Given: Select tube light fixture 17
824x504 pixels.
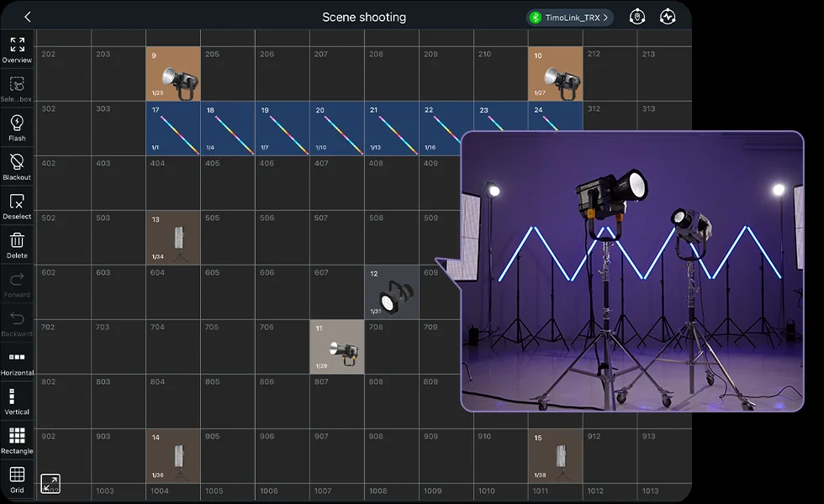Looking at the screenshot, I should pos(173,129).
